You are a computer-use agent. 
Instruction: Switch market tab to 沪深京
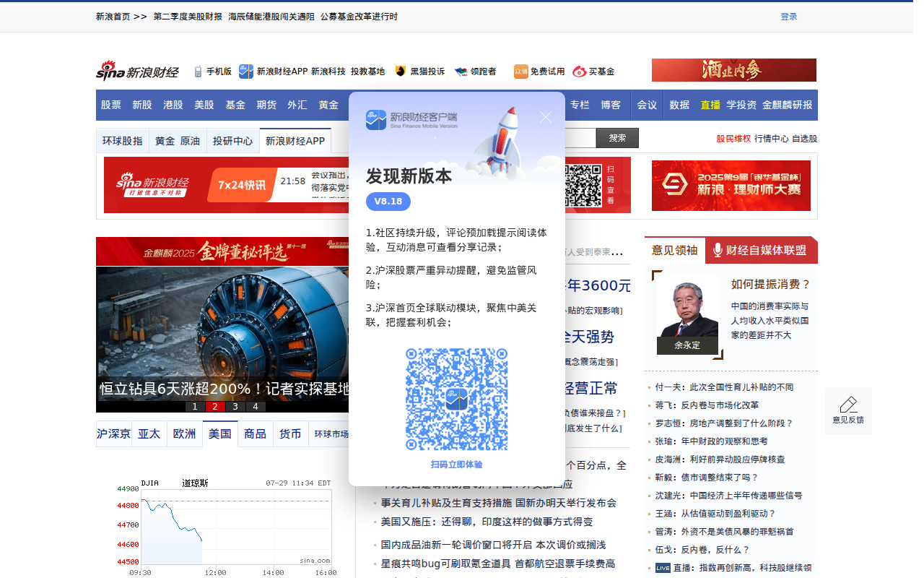click(114, 433)
